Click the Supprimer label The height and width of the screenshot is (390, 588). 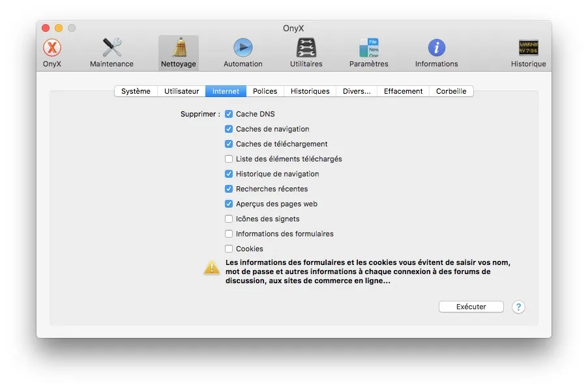click(200, 114)
